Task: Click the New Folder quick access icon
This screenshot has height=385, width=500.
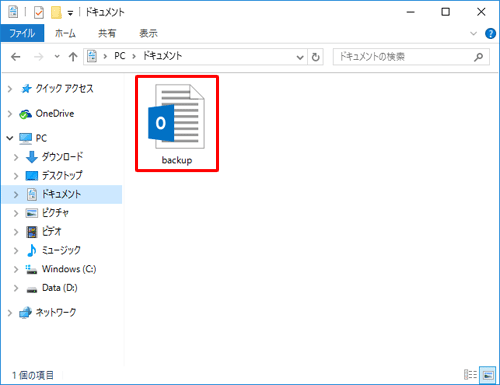Action: point(56,13)
